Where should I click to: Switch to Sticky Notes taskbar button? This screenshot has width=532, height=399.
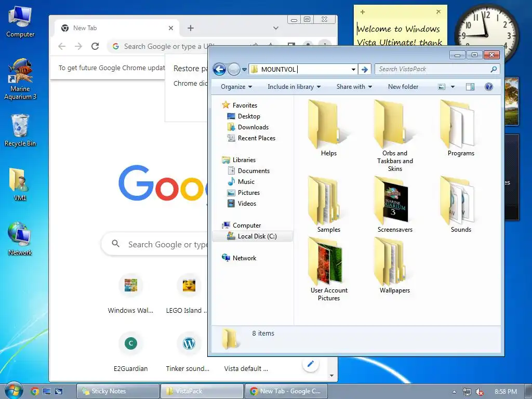pos(118,391)
